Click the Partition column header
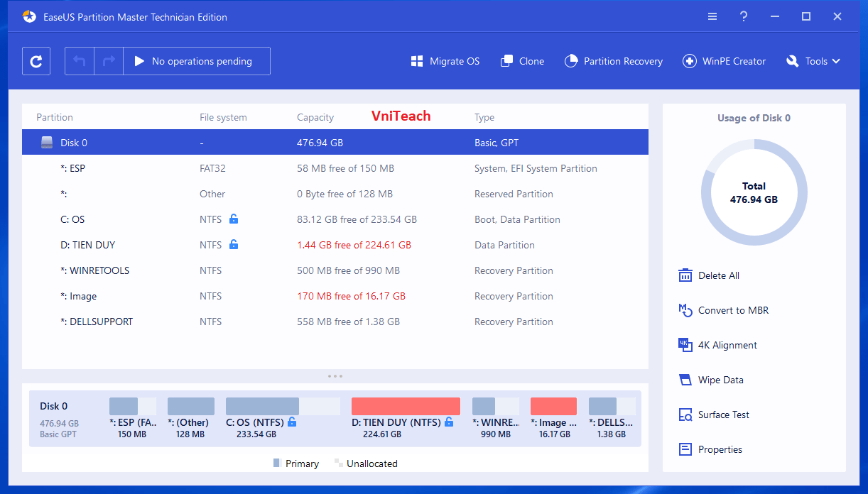This screenshot has height=494, width=868. (55, 117)
